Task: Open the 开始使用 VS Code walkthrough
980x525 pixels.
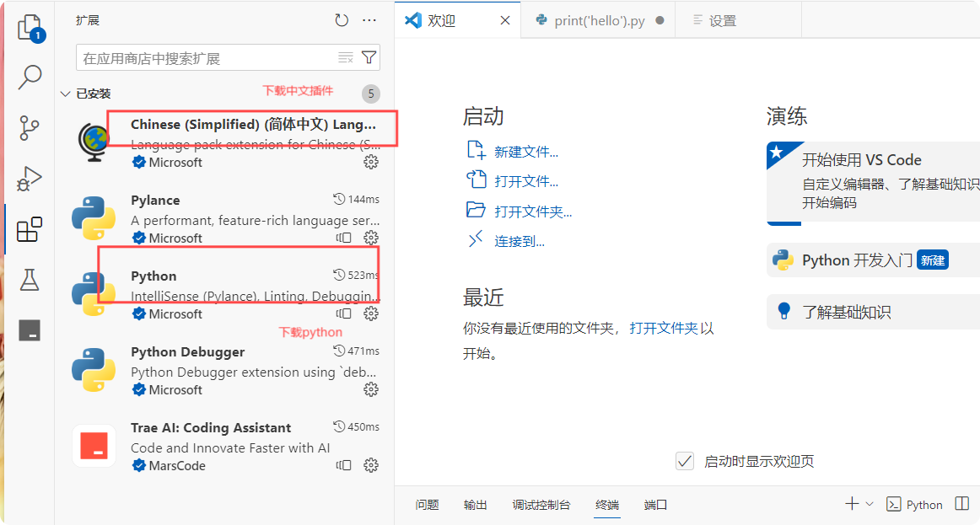Action: [x=873, y=182]
